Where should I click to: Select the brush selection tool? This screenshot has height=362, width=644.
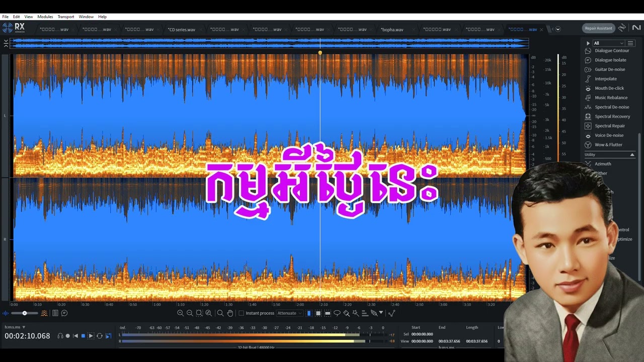346,313
